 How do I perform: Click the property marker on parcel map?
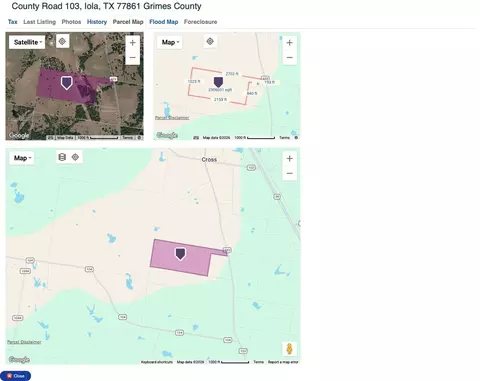pyautogui.click(x=218, y=82)
